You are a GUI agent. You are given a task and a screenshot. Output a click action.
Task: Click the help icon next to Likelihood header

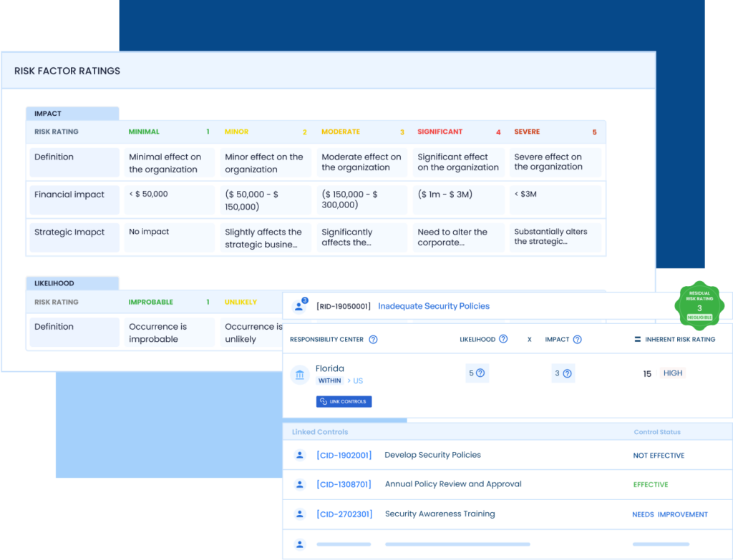[x=503, y=339]
